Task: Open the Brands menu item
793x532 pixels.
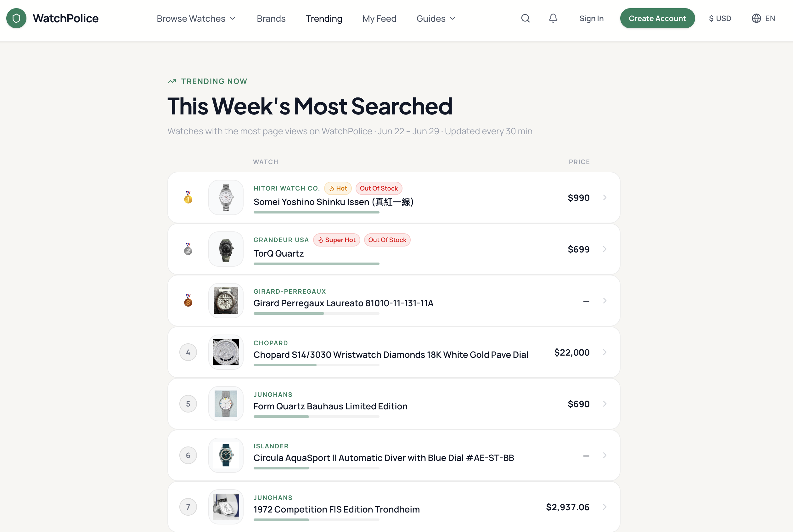Action: [271, 18]
